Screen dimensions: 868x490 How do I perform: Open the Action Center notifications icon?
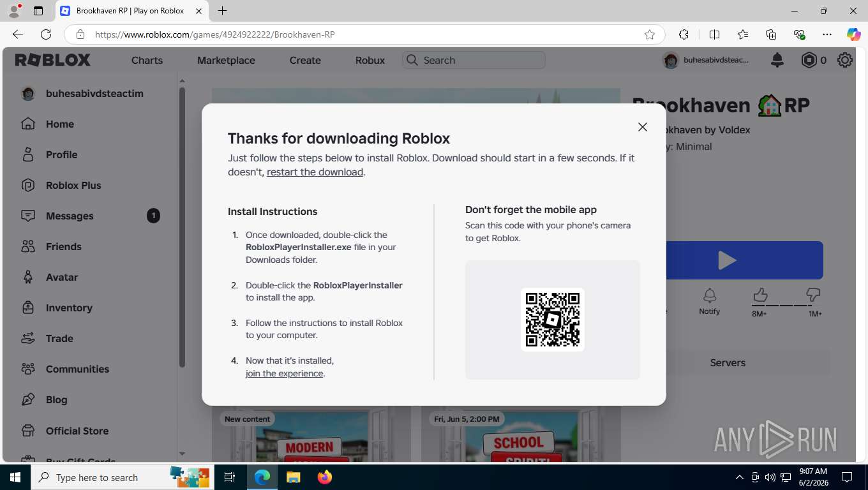pos(847,477)
